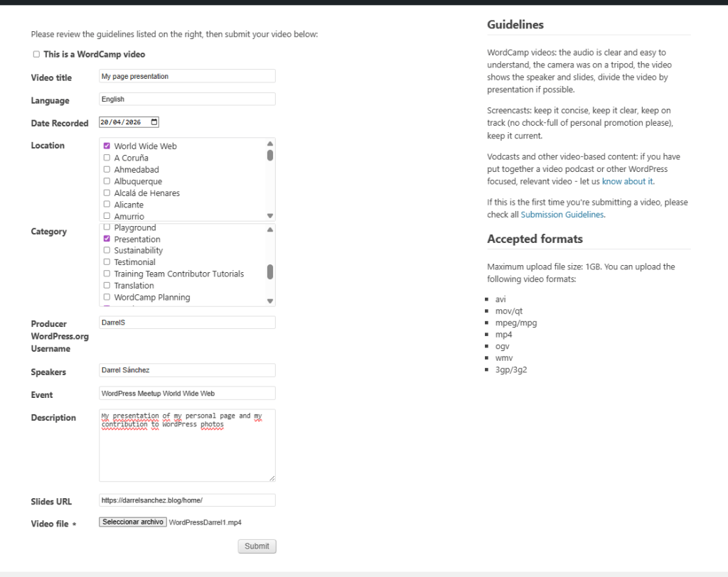Grab the Description textarea resize handle

coord(272,478)
